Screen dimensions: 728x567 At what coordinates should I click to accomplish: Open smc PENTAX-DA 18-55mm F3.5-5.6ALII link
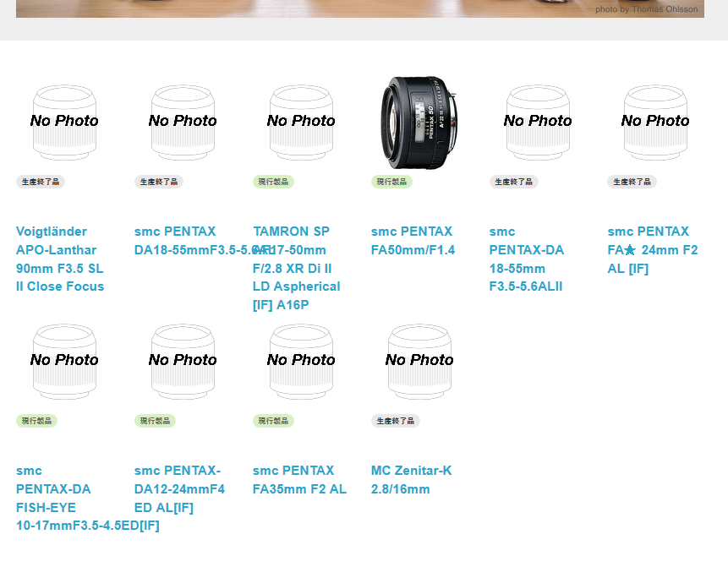tap(527, 259)
